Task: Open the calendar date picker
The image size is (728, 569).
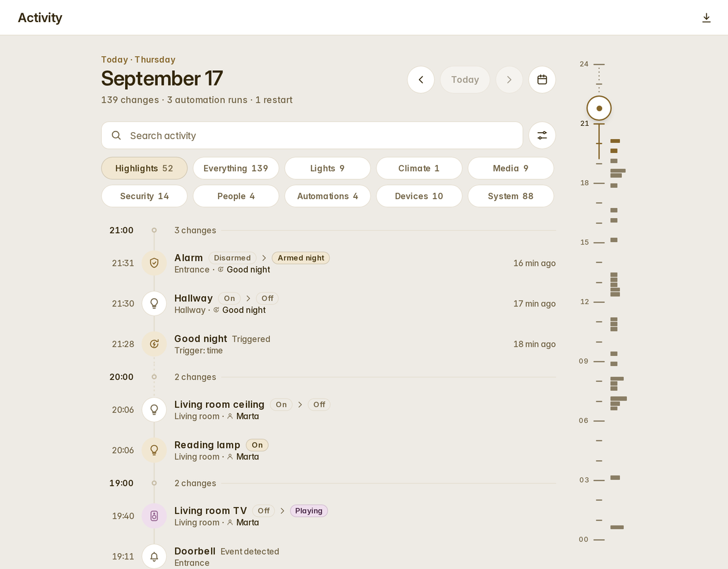Action: click(x=542, y=80)
